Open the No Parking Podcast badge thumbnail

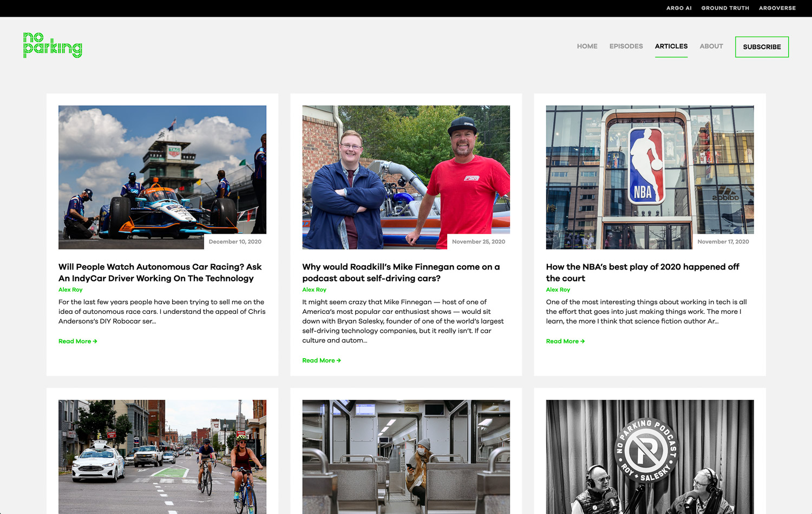tap(650, 457)
